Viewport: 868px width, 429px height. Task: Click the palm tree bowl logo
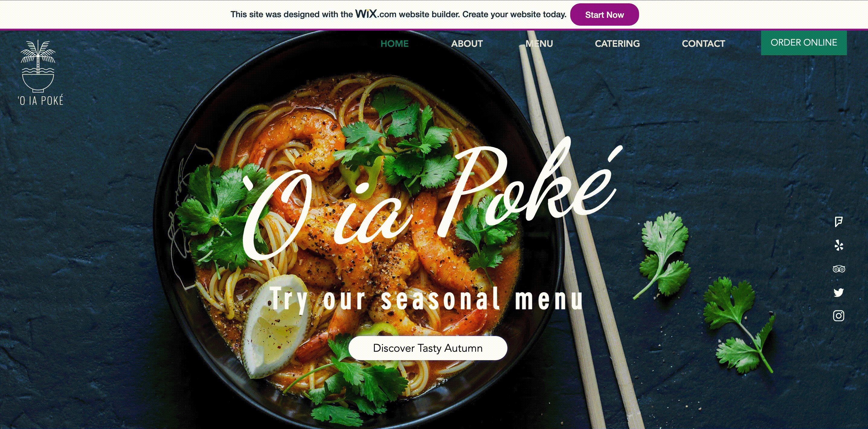38,66
